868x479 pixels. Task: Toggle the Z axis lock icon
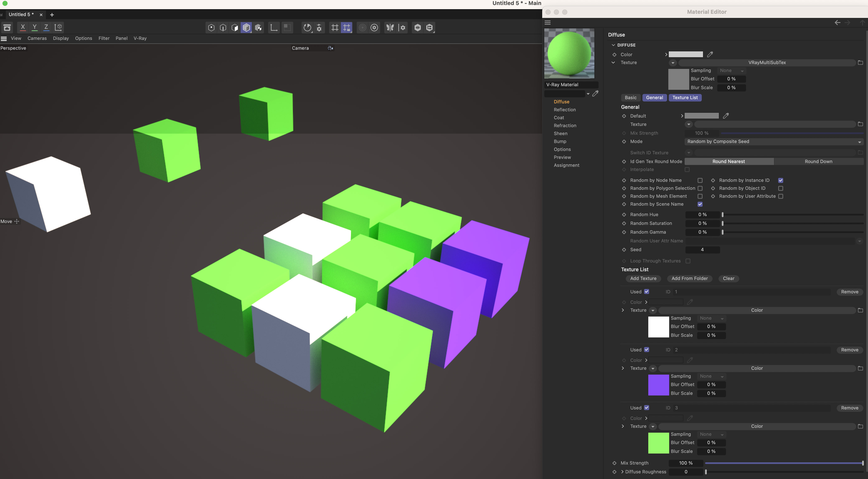[x=46, y=27]
